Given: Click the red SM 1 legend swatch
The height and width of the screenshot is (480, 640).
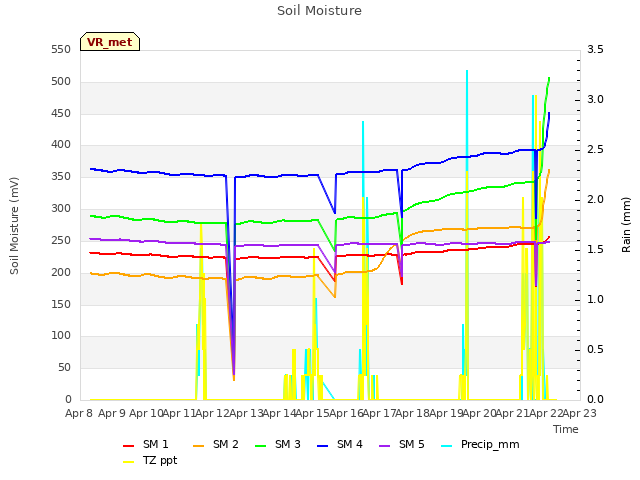Looking at the screenshot, I should pyautogui.click(x=129, y=445).
